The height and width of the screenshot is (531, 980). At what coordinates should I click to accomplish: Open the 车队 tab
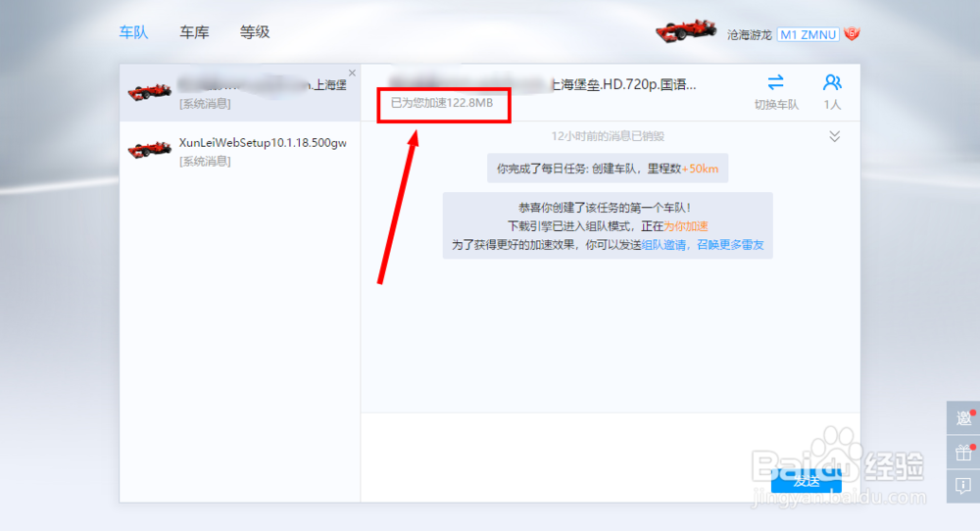pos(133,32)
